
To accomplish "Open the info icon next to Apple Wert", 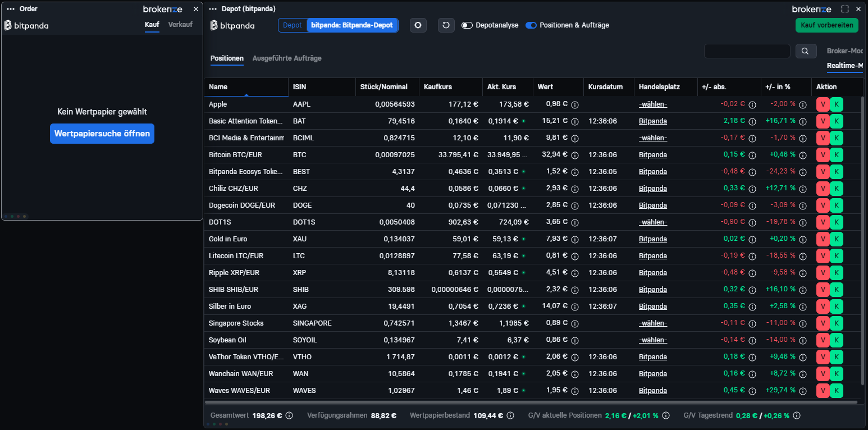I will [575, 104].
